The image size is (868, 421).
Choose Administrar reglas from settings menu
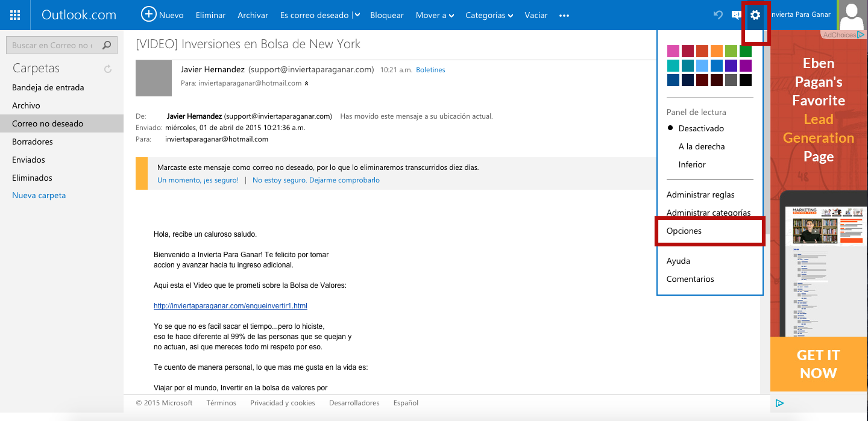click(x=700, y=195)
